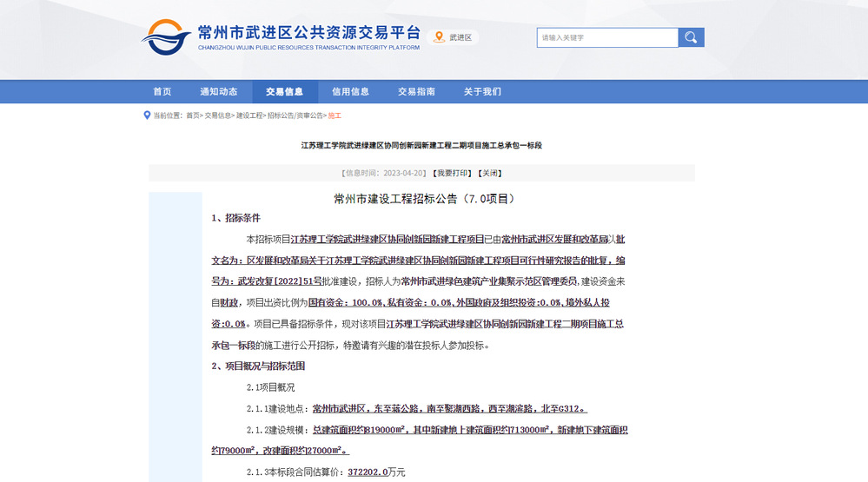Open the 通知动态 navigation tab
The width and height of the screenshot is (868, 482).
(219, 92)
